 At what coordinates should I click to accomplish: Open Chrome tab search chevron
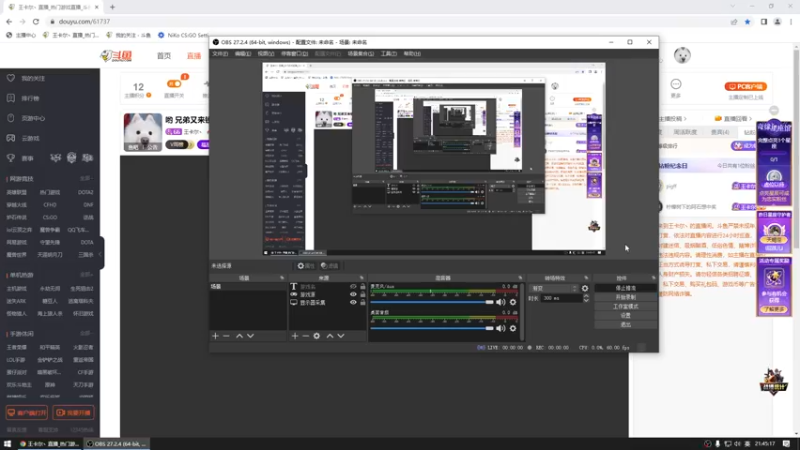(733, 7)
